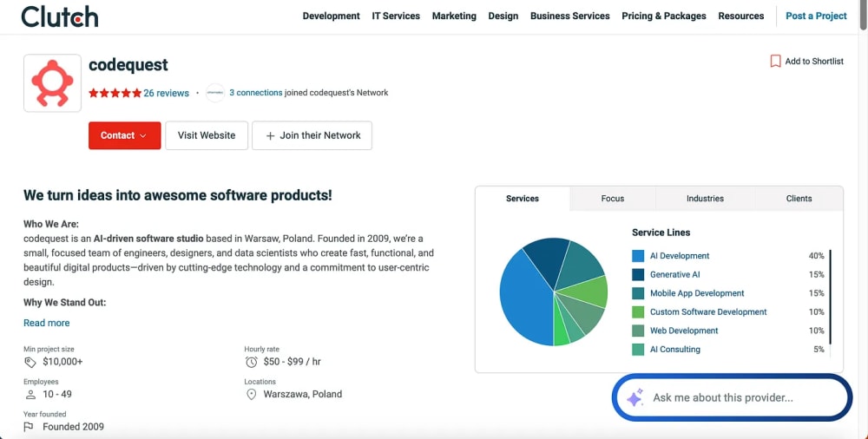Screen dimensions: 868x439
Task: Click the sparkle icon in the assistant box
Action: [635, 397]
